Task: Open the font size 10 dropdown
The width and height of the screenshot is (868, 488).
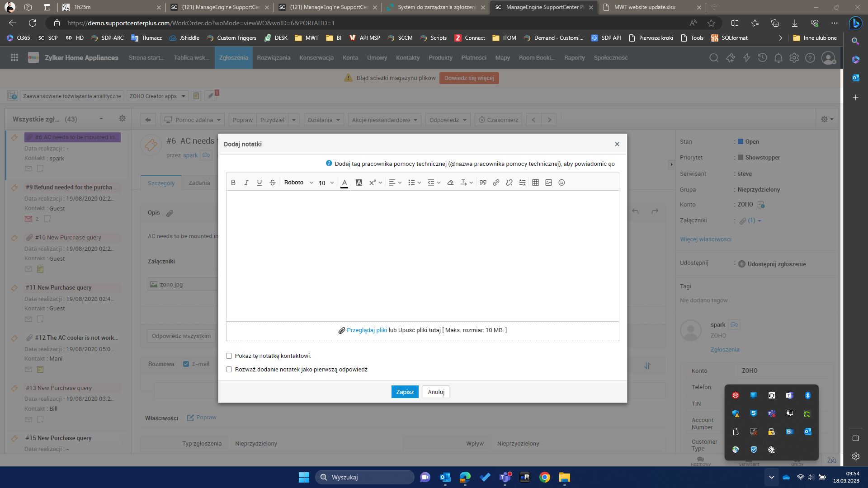Action: pyautogui.click(x=326, y=183)
